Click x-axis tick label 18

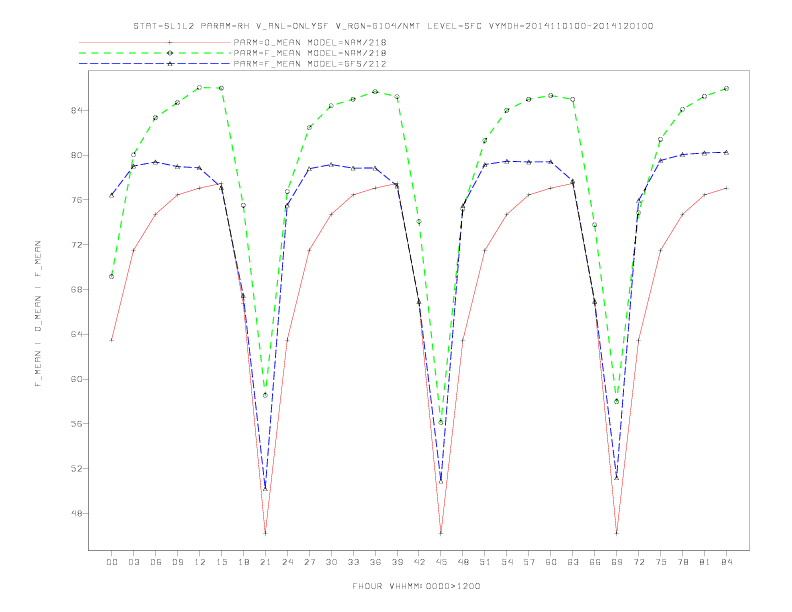(243, 562)
